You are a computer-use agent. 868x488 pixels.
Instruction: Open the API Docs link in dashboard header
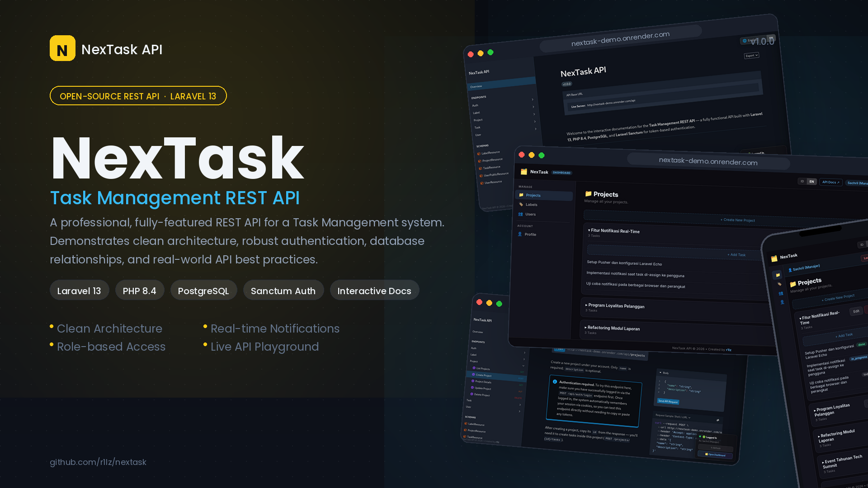click(x=830, y=182)
